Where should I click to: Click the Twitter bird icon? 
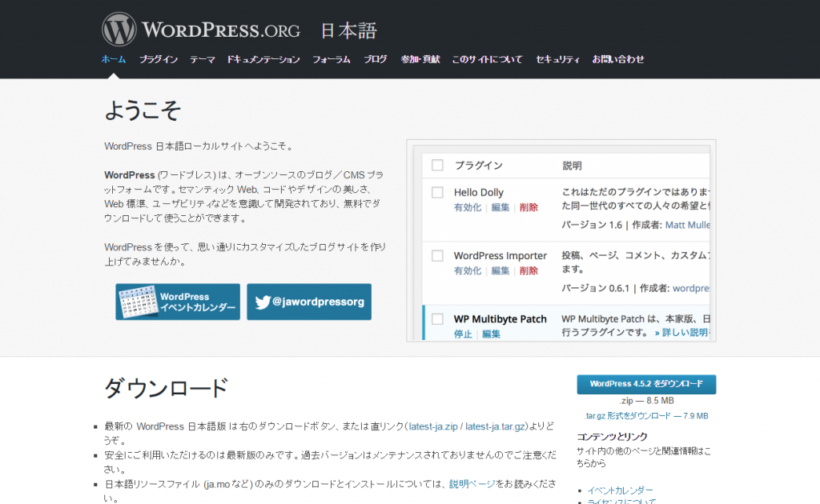tap(263, 302)
